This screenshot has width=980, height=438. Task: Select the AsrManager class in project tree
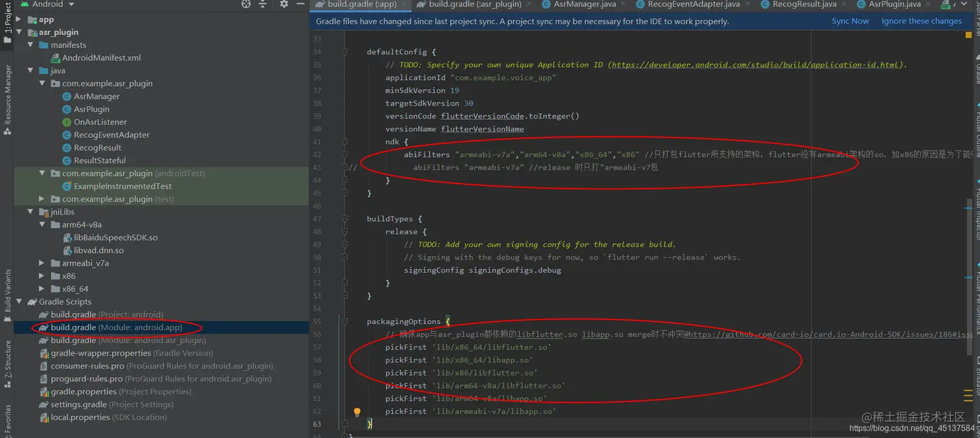point(91,97)
